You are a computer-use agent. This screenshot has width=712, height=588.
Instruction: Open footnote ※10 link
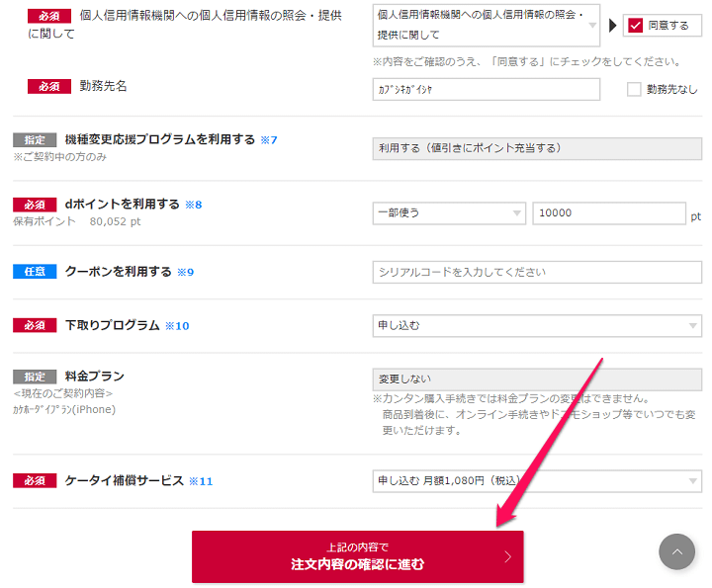click(177, 326)
